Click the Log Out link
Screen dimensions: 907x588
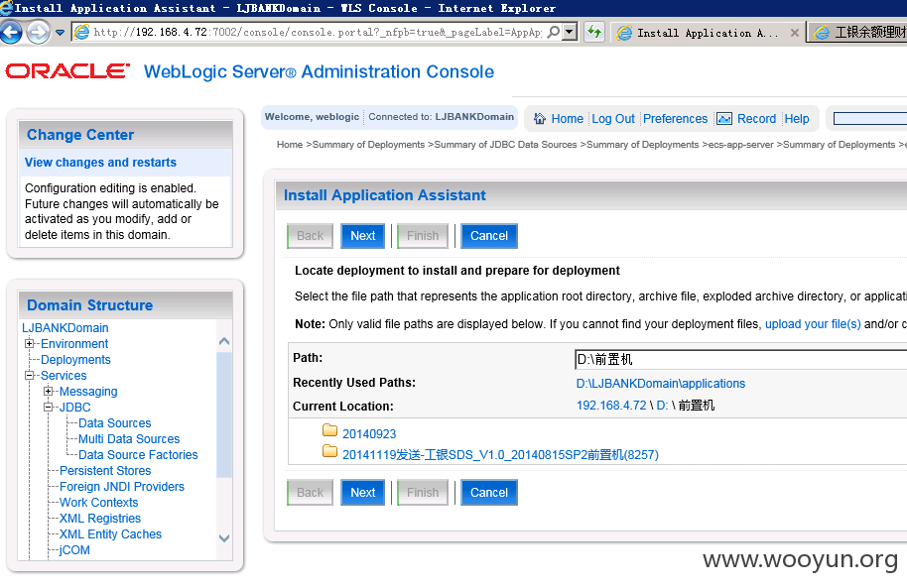(613, 119)
